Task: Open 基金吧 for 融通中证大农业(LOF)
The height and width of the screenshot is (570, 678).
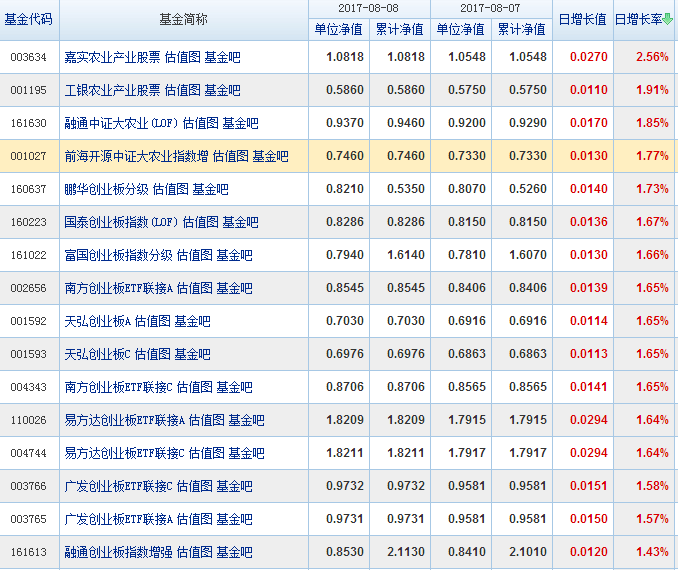Action: (x=240, y=123)
